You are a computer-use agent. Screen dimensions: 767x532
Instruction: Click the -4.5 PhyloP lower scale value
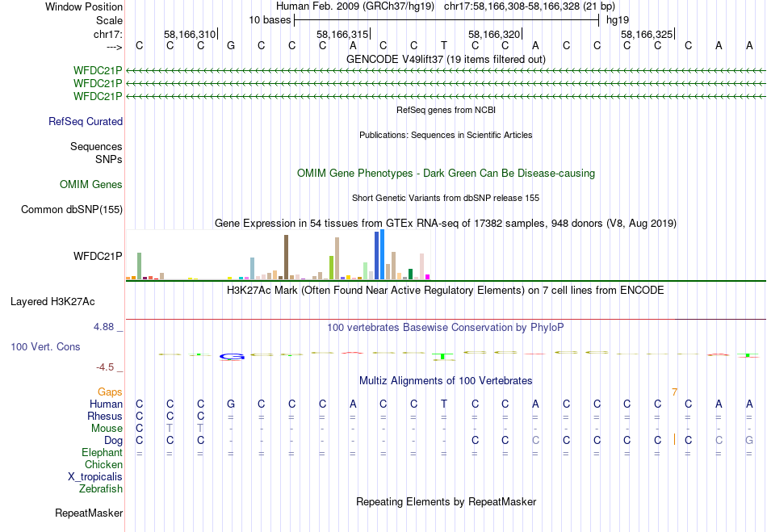coord(105,367)
